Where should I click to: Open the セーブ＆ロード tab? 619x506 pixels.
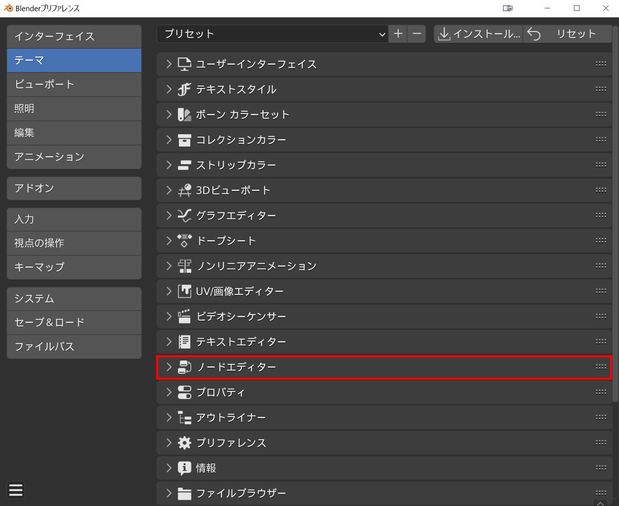tap(74, 322)
